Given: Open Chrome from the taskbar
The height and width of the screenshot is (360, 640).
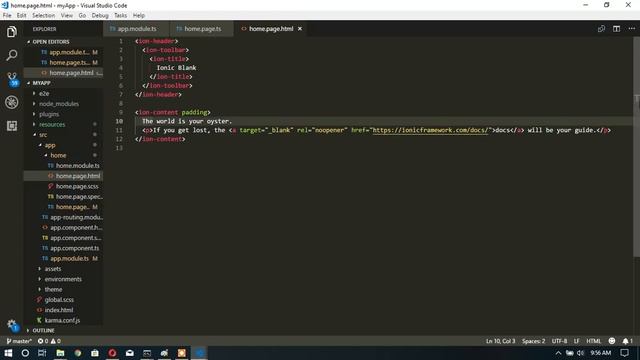Looking at the screenshot, I should pyautogui.click(x=78, y=353).
